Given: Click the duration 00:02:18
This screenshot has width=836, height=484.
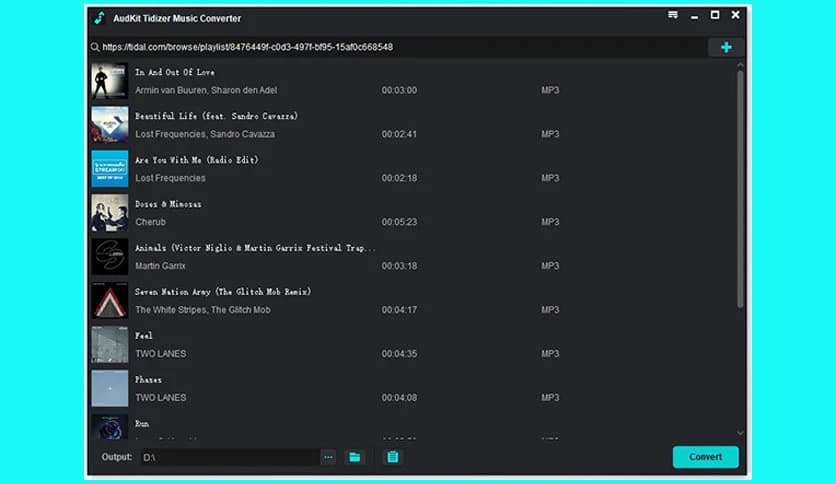Looking at the screenshot, I should pos(399,178).
